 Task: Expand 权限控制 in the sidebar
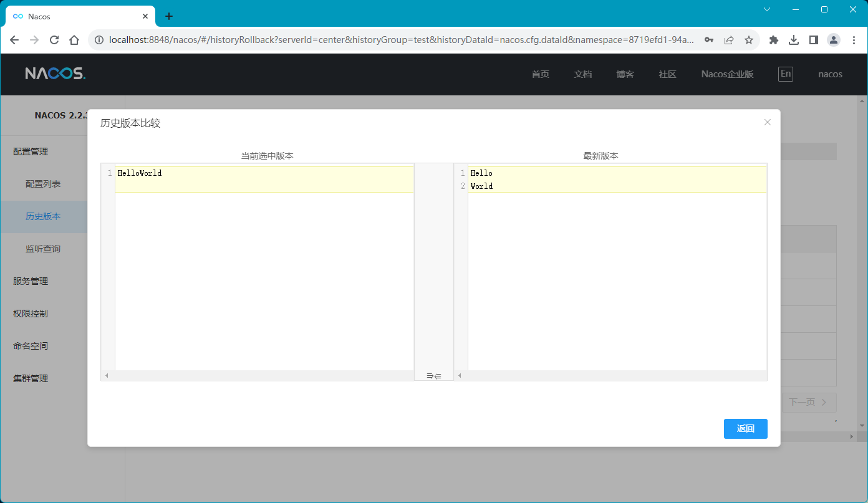pyautogui.click(x=31, y=314)
